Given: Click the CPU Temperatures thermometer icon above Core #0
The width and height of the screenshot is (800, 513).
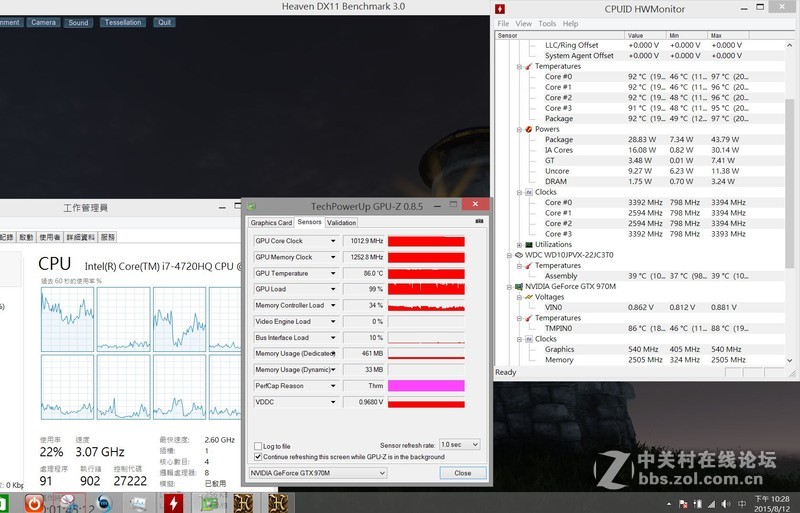Looking at the screenshot, I should tap(529, 66).
